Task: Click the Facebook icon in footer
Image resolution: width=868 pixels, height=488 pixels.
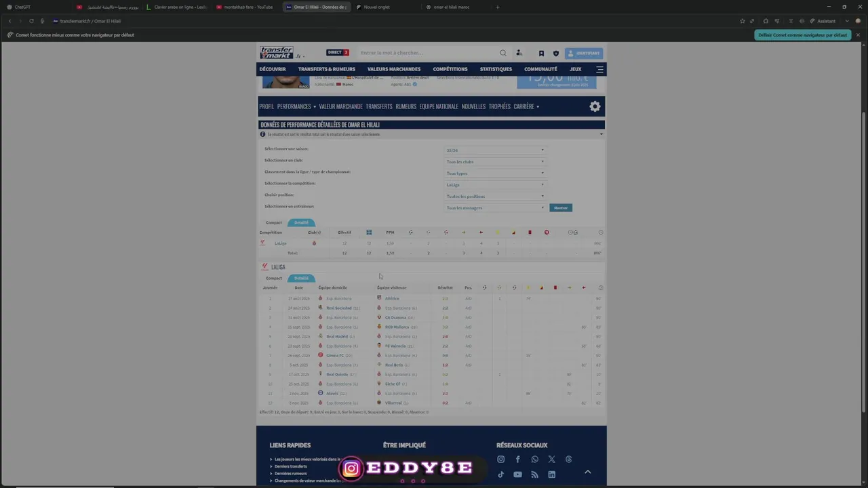Action: pos(518,460)
